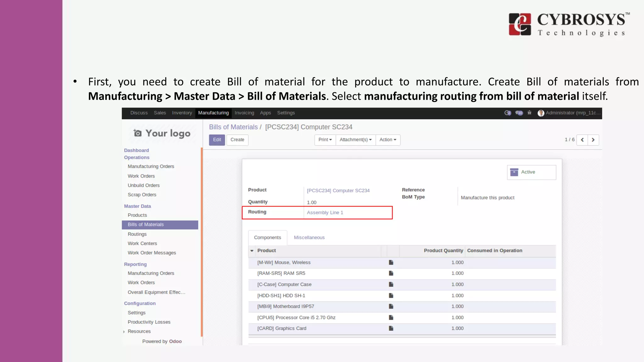Open the top Settings menu
Screen dimensions: 644x362
286,113
